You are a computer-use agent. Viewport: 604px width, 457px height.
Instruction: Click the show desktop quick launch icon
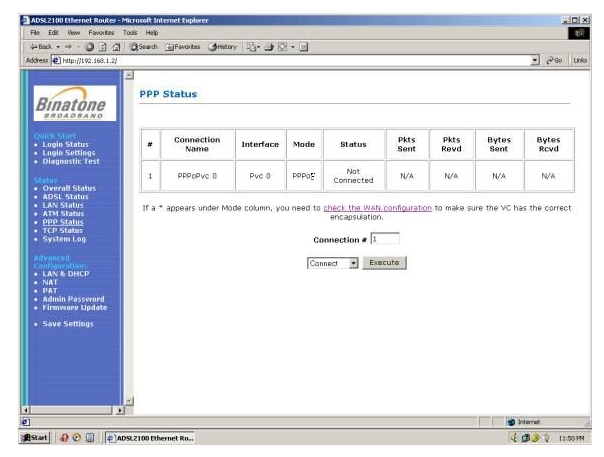90,438
